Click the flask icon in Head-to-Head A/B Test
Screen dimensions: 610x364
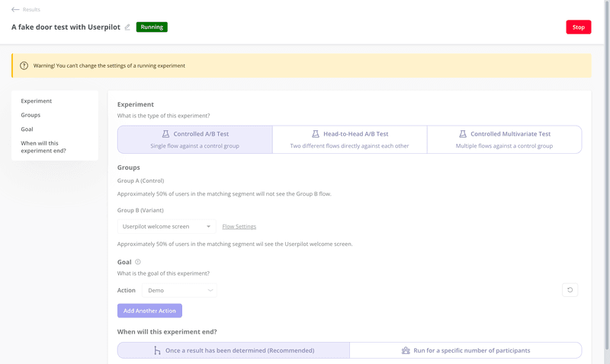tap(316, 134)
